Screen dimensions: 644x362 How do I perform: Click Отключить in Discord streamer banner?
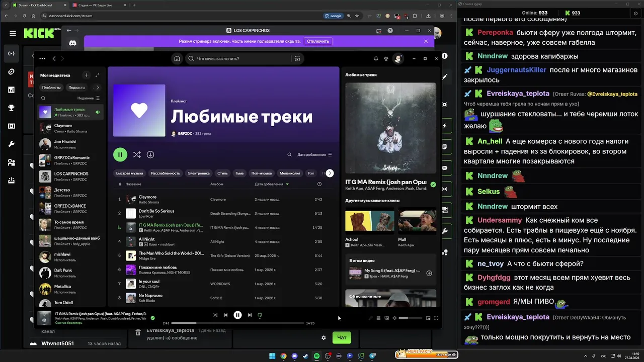click(318, 41)
